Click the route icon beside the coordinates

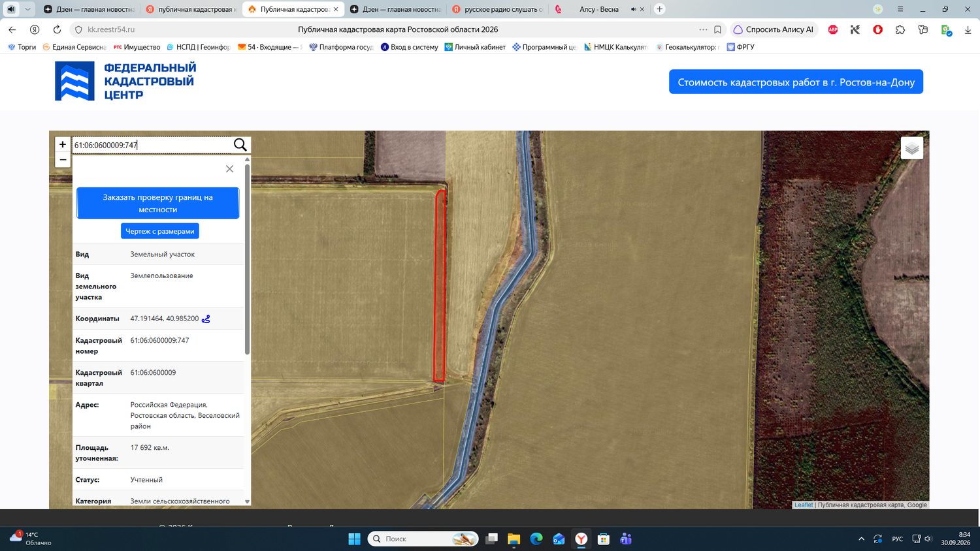[x=206, y=319]
